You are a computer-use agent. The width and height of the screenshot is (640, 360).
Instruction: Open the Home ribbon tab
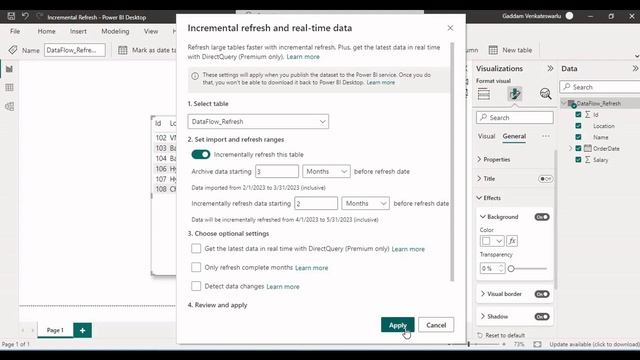click(47, 31)
